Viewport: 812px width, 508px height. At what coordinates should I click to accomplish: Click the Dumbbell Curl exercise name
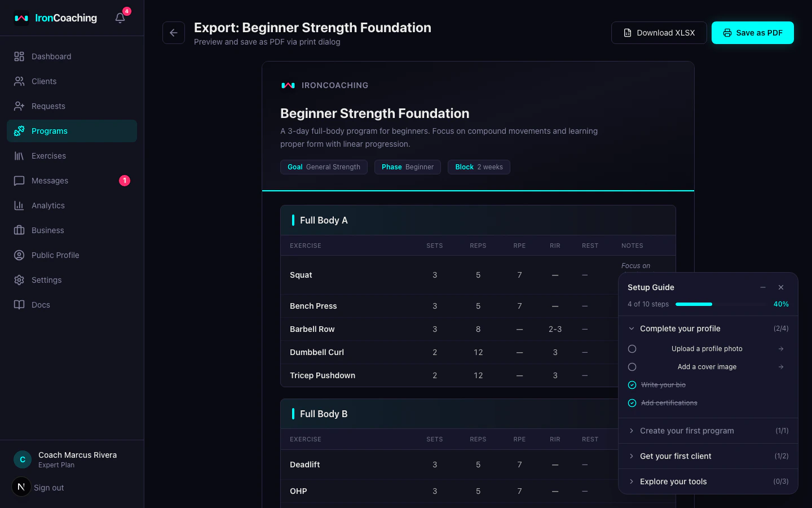click(316, 352)
